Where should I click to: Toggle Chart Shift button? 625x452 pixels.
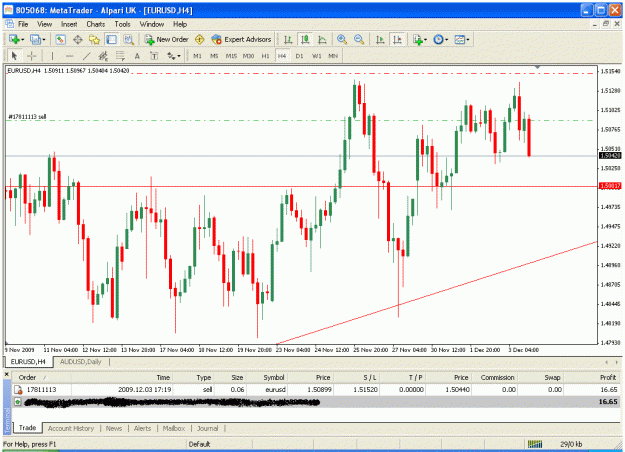(397, 39)
